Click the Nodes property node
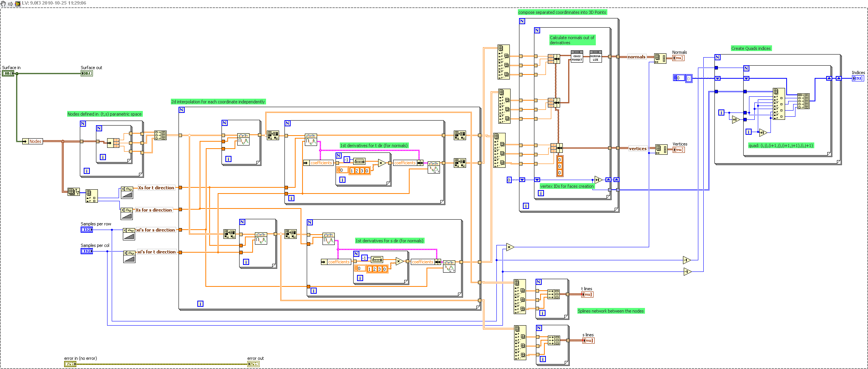The width and height of the screenshot is (868, 369). coord(32,141)
